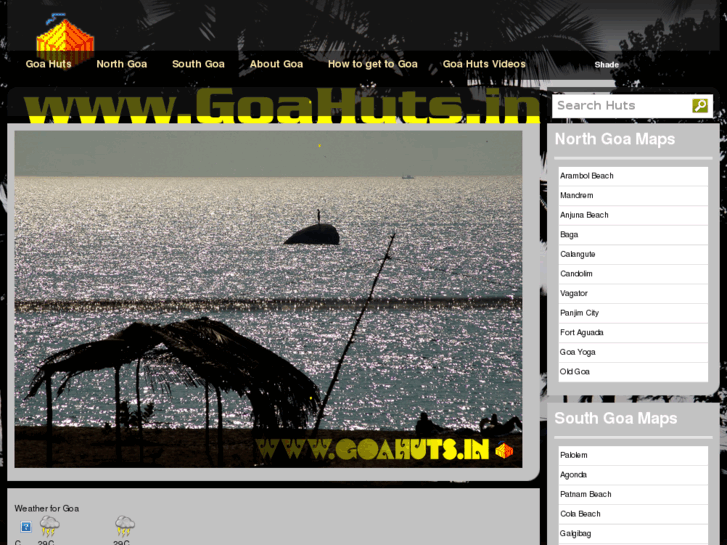Open the South Goa menu
This screenshot has width=727, height=545.
pos(198,64)
